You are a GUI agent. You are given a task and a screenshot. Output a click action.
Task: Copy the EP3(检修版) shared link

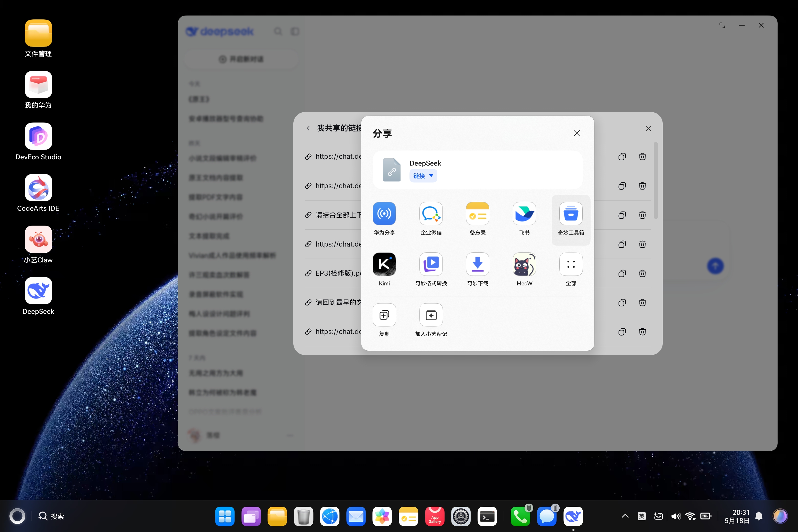622,273
